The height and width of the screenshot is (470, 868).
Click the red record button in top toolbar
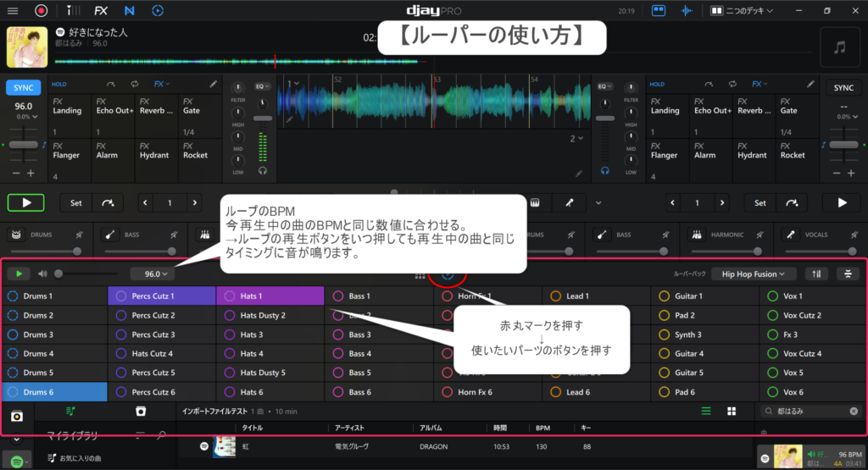point(41,11)
